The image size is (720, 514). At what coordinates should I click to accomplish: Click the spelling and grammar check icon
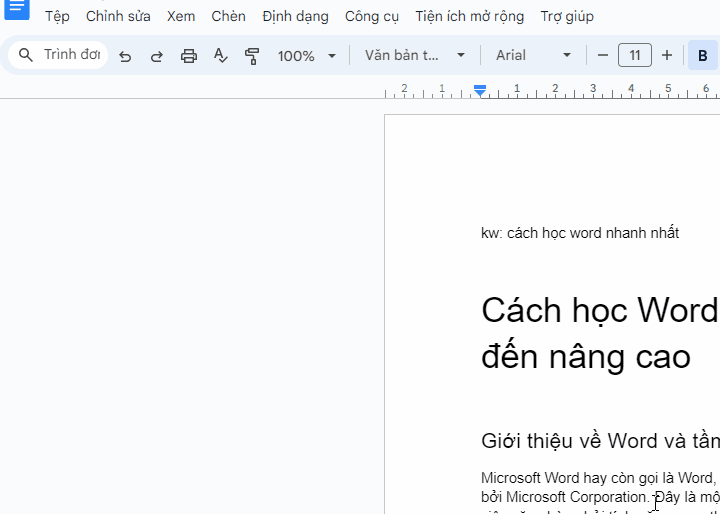221,56
